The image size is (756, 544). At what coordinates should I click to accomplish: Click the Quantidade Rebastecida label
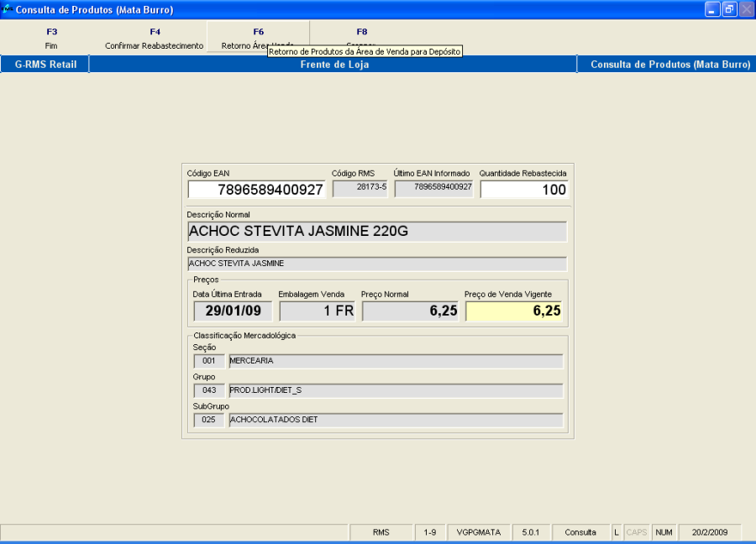(522, 174)
